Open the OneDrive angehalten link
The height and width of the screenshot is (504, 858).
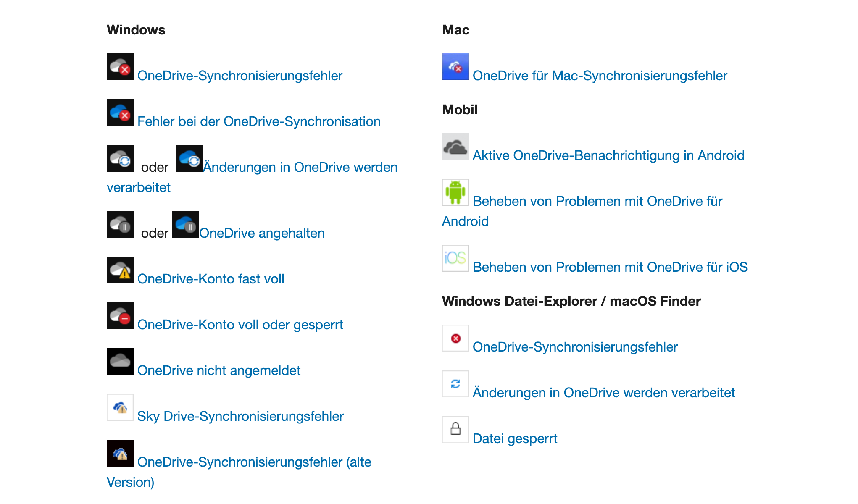(x=262, y=233)
